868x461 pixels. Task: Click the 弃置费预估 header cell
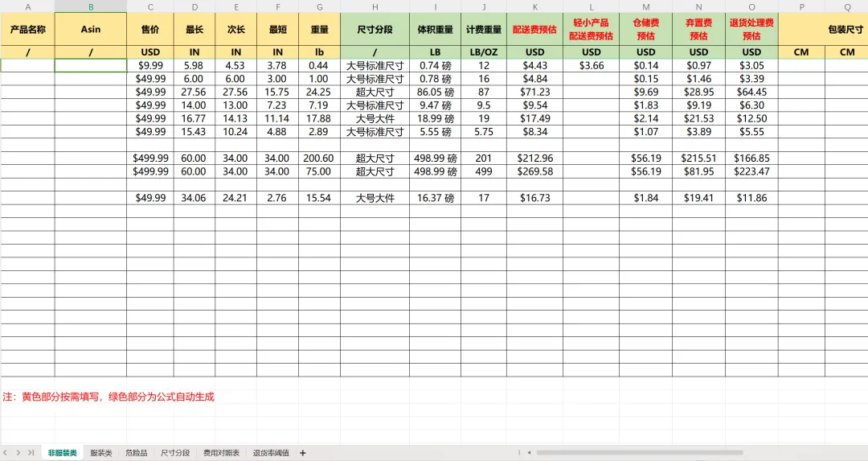pyautogui.click(x=698, y=30)
